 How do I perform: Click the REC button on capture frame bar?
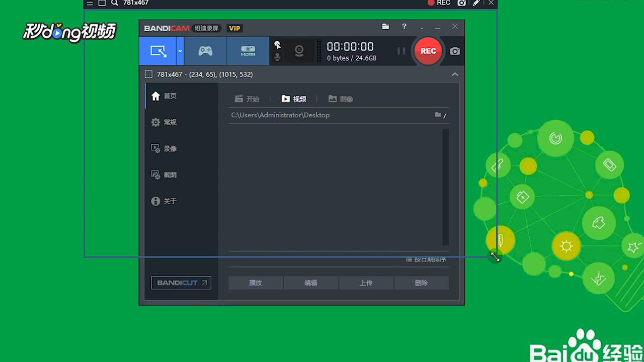point(439,3)
